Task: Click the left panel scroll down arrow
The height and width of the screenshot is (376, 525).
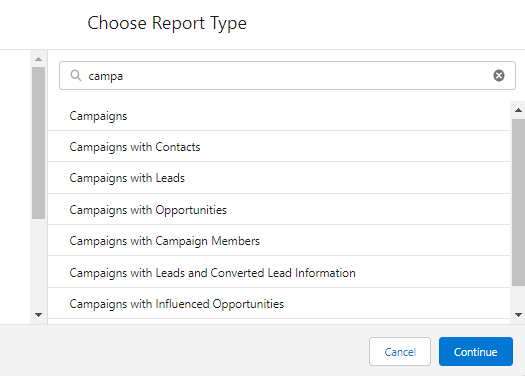Action: [x=39, y=315]
